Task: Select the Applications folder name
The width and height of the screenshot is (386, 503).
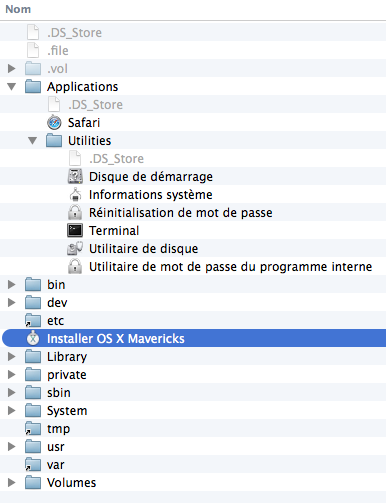Action: pyautogui.click(x=83, y=87)
